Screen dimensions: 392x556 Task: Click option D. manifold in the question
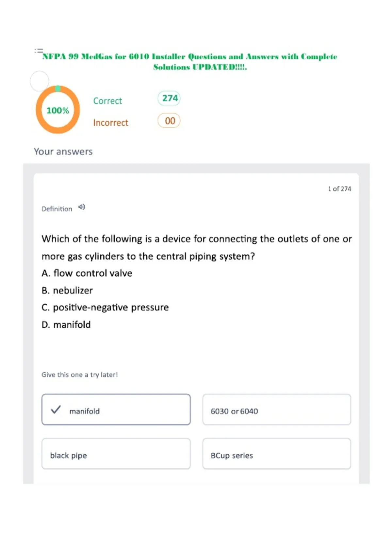click(66, 324)
